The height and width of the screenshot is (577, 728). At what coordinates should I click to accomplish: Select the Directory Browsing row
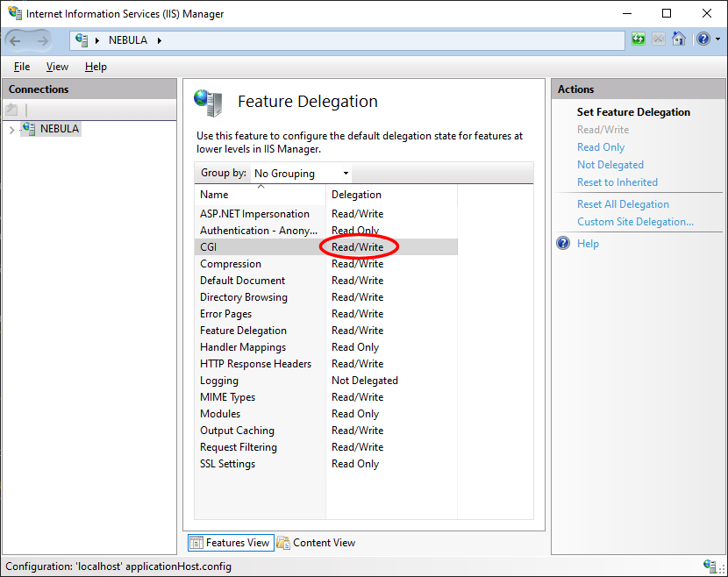coord(326,297)
